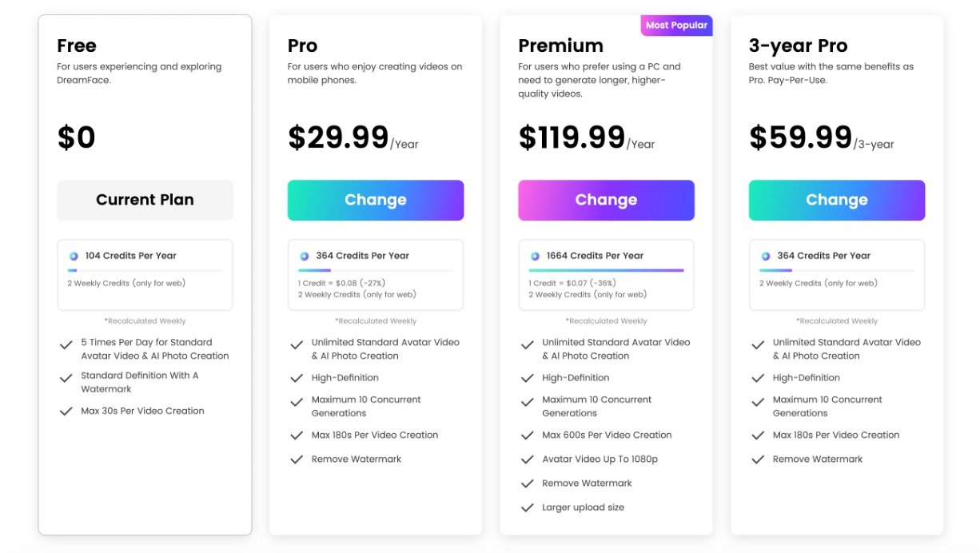Image resolution: width=980 pixels, height=553 pixels.
Task: Select Change on the 3-year Pro plan
Action: 837,200
